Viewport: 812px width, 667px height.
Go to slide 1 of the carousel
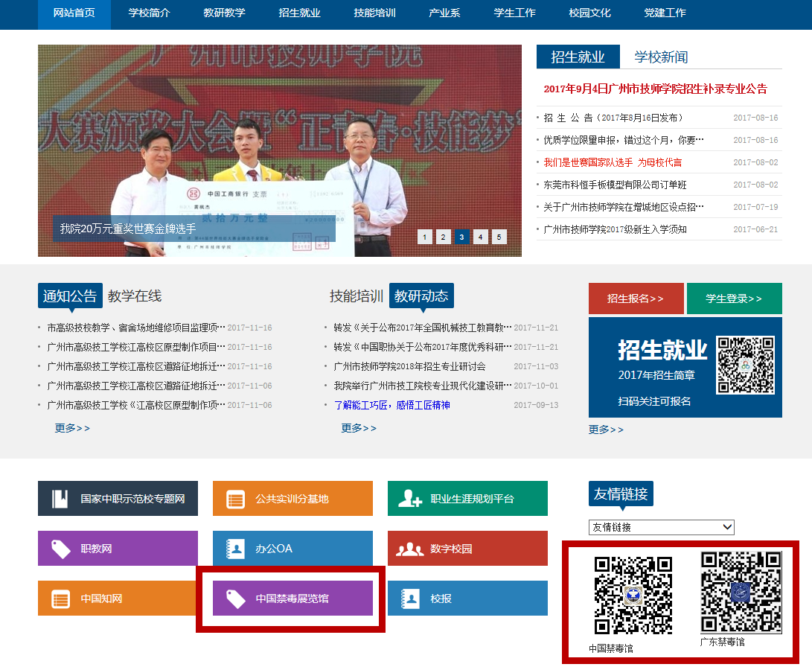[425, 237]
